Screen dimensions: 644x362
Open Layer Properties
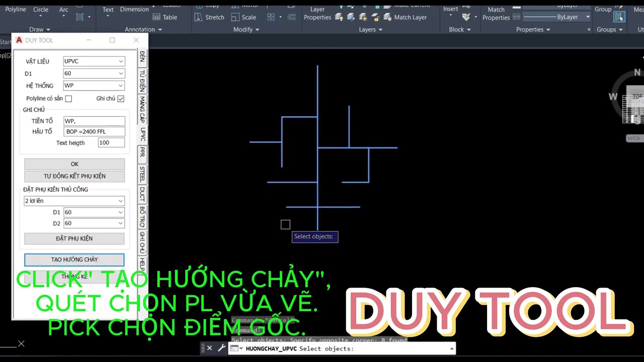pyautogui.click(x=317, y=13)
